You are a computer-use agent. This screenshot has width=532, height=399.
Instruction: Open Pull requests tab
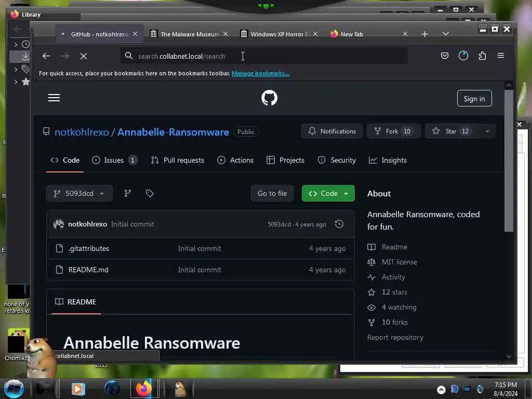click(178, 160)
